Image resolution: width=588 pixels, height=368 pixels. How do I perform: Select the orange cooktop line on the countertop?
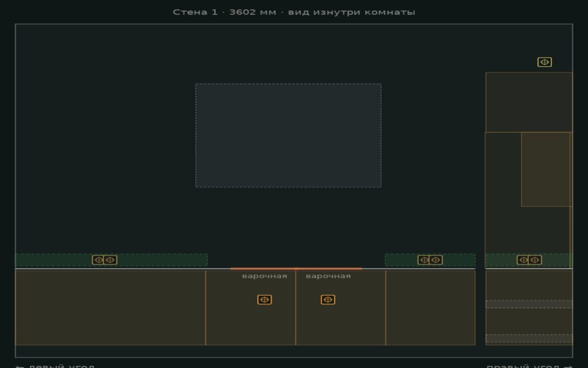pos(296,269)
